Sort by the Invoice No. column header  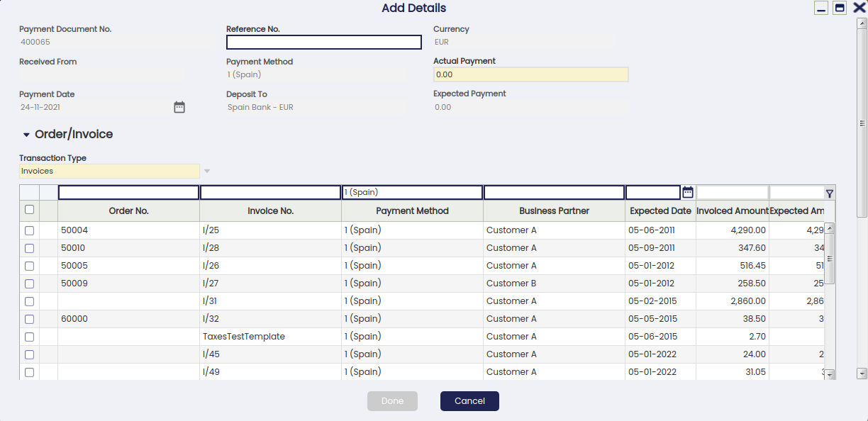[x=270, y=211]
